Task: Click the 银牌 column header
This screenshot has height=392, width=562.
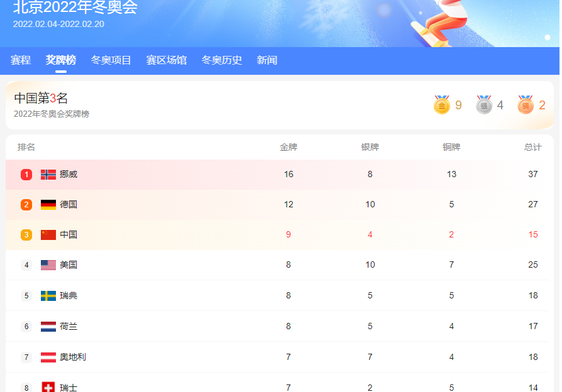Action: click(x=370, y=147)
